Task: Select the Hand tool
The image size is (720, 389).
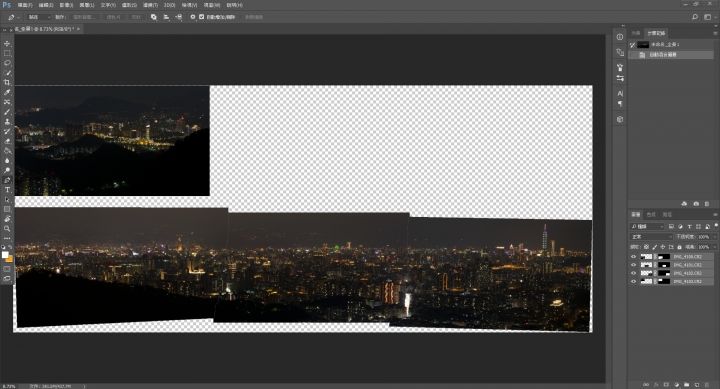Action: [7, 219]
